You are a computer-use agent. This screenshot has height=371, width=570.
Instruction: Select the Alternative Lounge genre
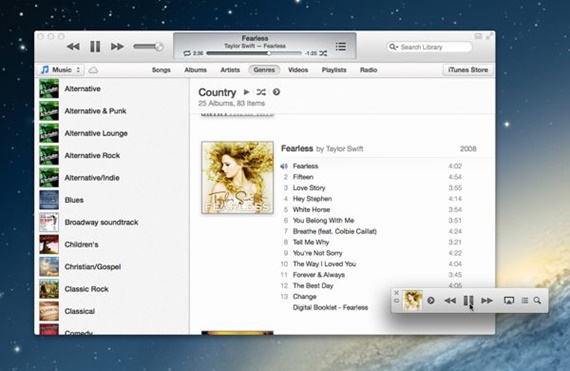pyautogui.click(x=112, y=133)
